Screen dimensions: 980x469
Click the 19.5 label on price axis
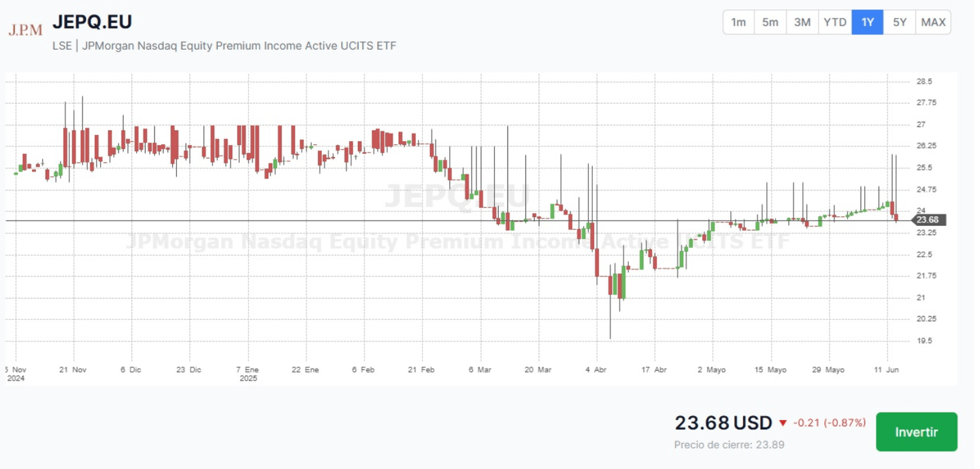924,340
